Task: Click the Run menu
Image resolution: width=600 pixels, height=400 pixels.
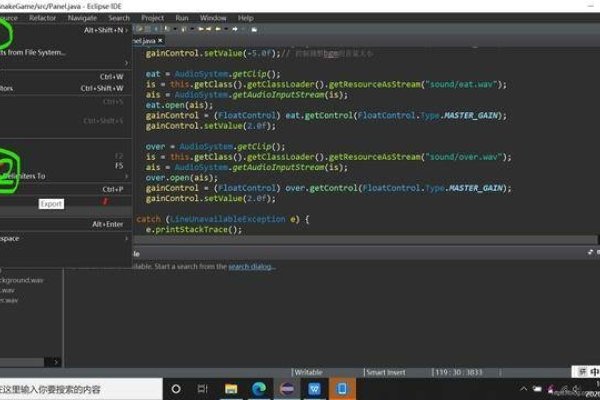Action: pyautogui.click(x=183, y=18)
